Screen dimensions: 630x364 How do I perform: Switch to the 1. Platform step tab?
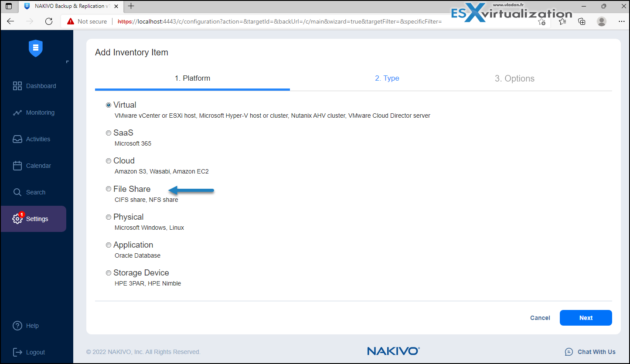[x=192, y=78]
